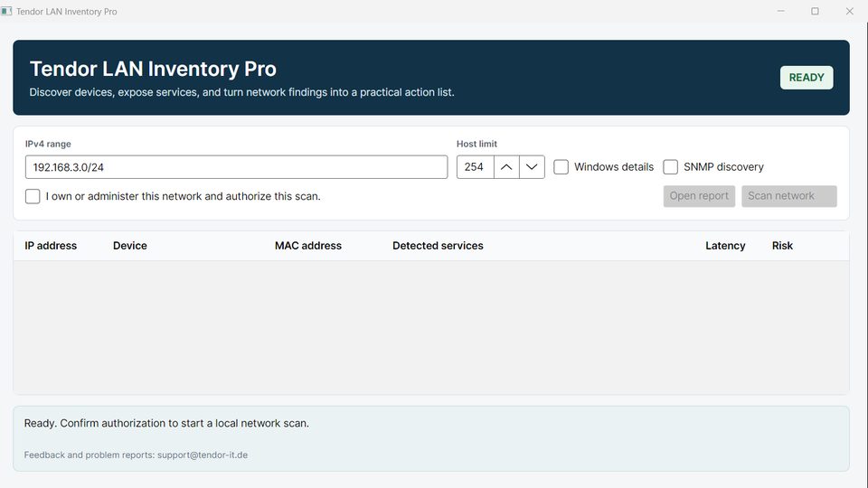Sort by Latency column header
The image size is (868, 488).
(x=725, y=246)
